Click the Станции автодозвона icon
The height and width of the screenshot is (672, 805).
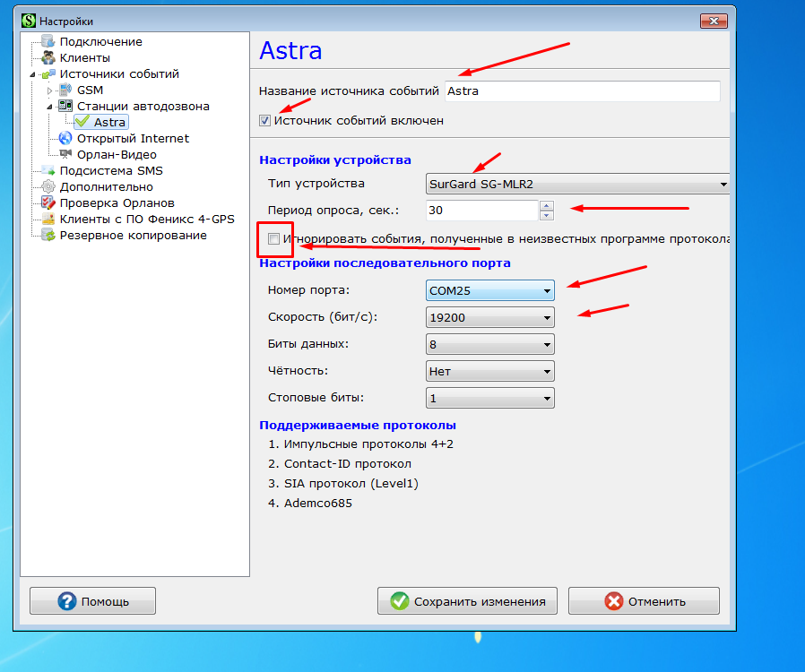click(x=65, y=107)
